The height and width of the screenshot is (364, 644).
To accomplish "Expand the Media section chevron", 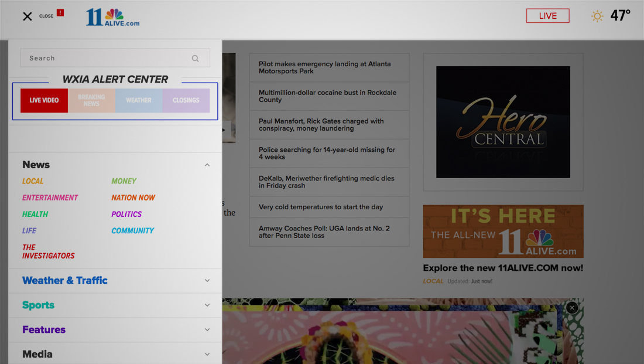I will pyautogui.click(x=207, y=354).
